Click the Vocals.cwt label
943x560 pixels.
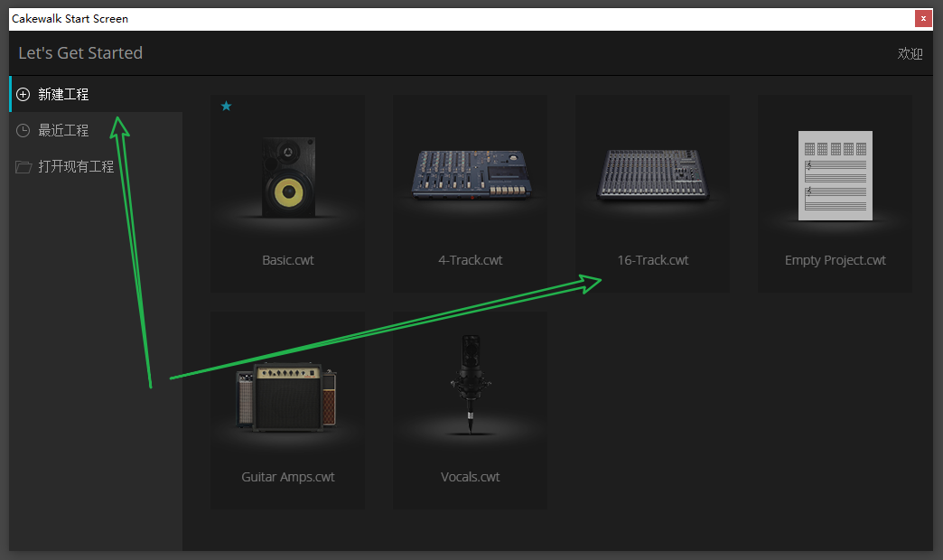click(x=471, y=477)
